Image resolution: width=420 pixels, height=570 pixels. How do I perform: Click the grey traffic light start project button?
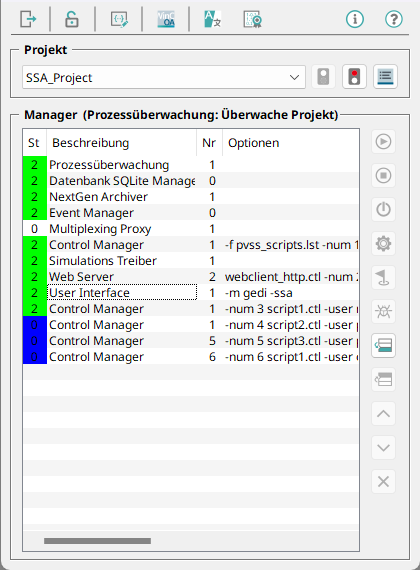[x=323, y=77]
